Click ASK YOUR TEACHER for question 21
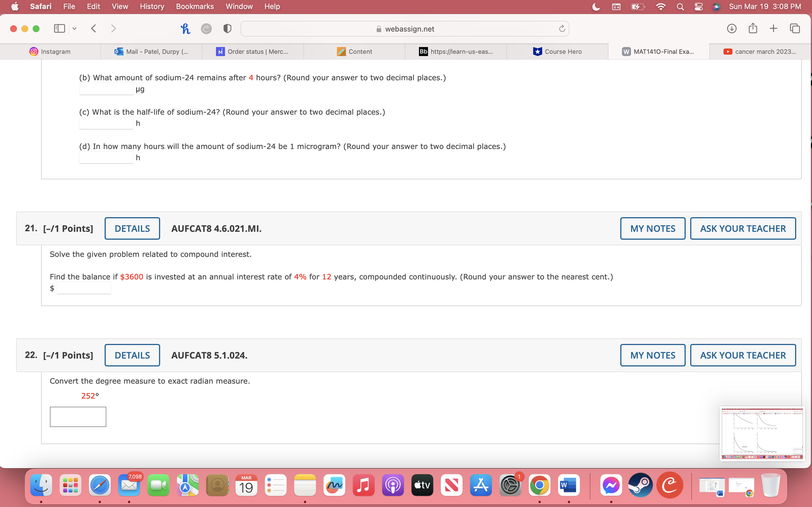 [743, 228]
